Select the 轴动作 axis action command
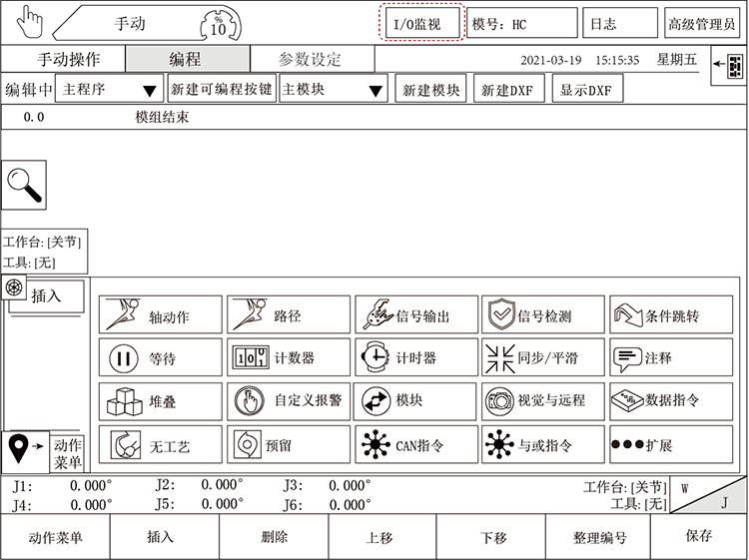This screenshot has height=560, width=749. [159, 315]
